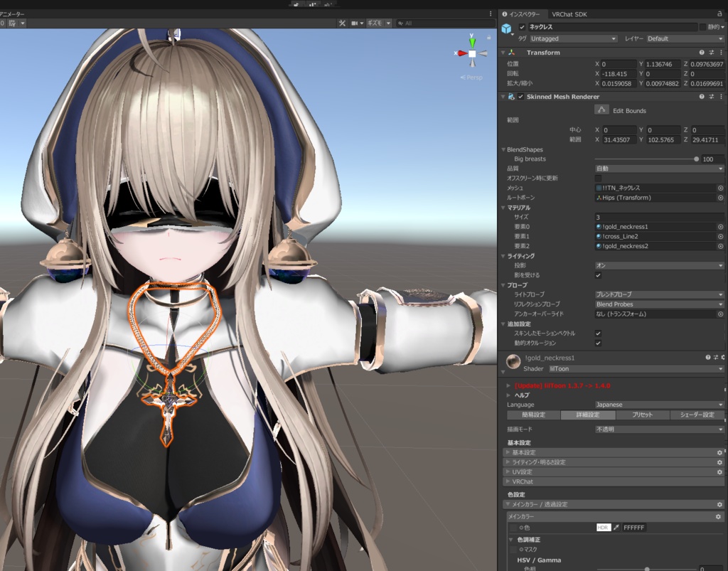Open material !gold_neckress1 preset icon
The image size is (728, 571).
coord(715,358)
